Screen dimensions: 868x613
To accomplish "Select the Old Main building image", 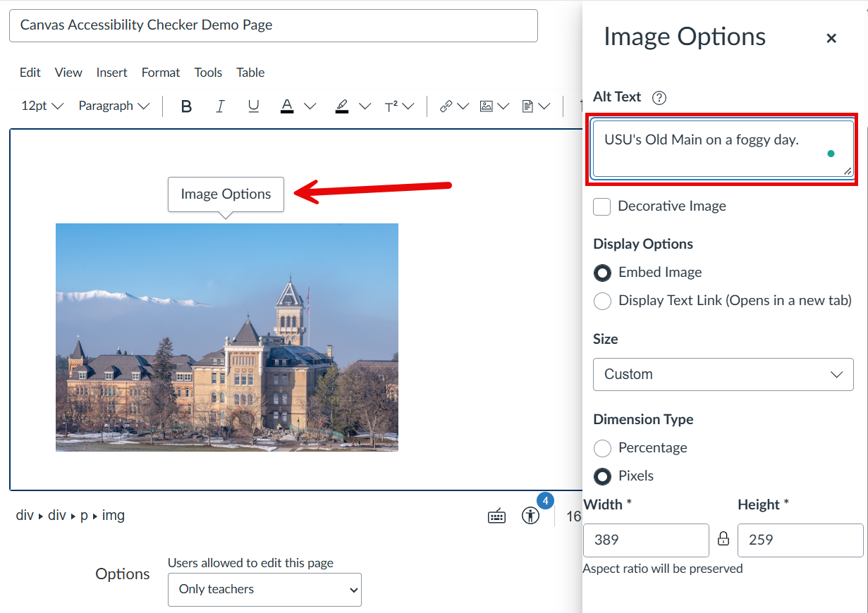I will pos(227,338).
